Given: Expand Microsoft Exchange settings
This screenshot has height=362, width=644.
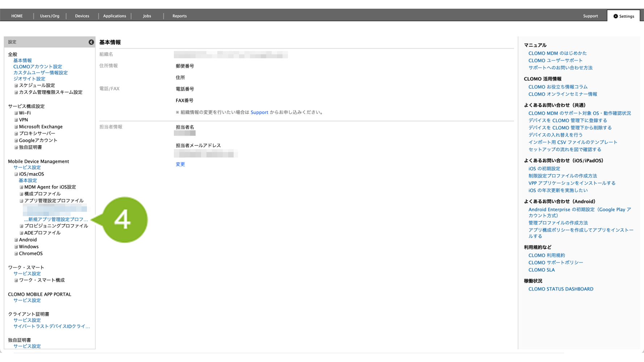Looking at the screenshot, I should coord(16,127).
